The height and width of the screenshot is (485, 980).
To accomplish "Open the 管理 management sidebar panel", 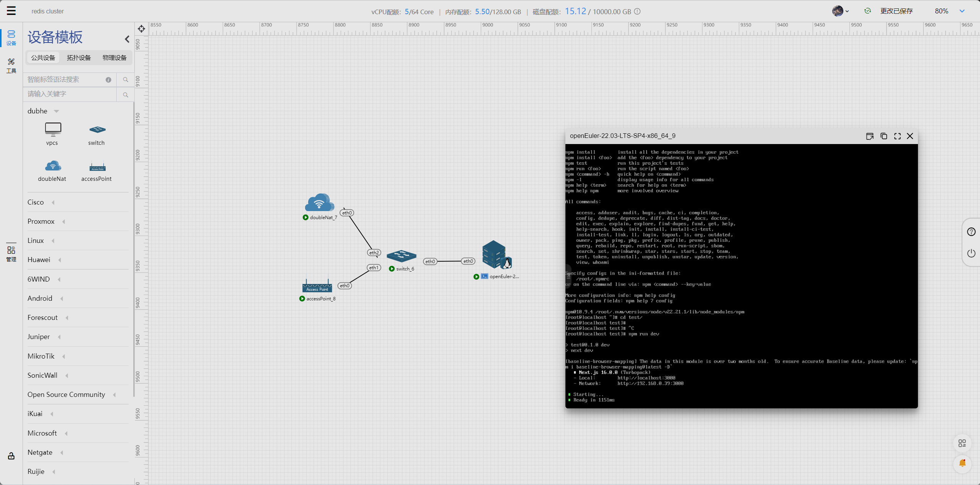I will coord(11,254).
